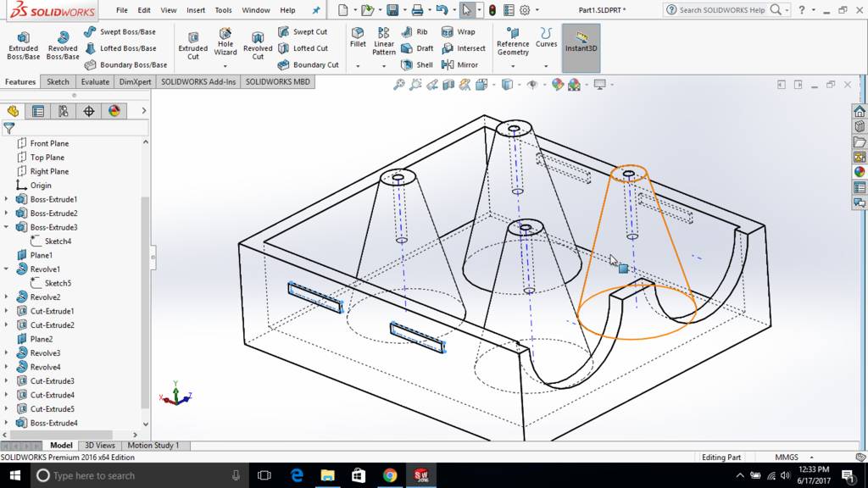Switch to the SOLIDWORKS Add-Ins tab
The image size is (868, 488).
[198, 82]
